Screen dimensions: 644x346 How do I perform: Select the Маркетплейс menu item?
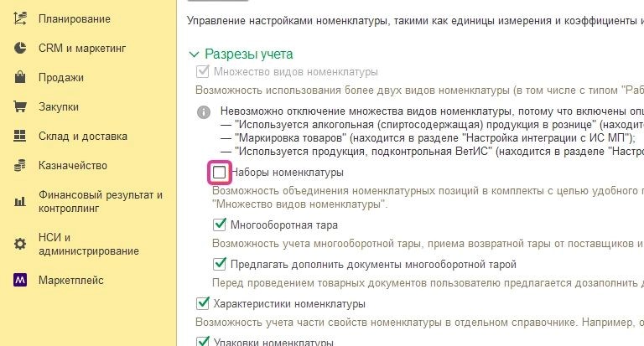pos(71,280)
